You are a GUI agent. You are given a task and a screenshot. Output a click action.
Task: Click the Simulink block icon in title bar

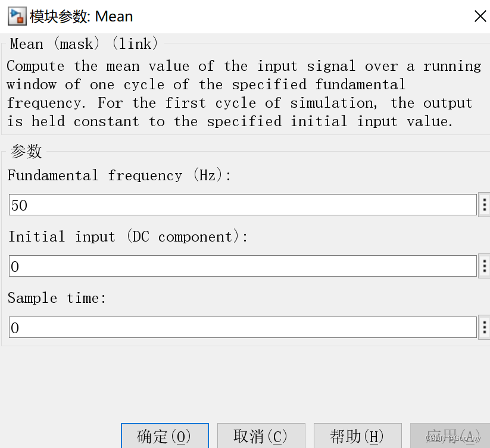(17, 17)
